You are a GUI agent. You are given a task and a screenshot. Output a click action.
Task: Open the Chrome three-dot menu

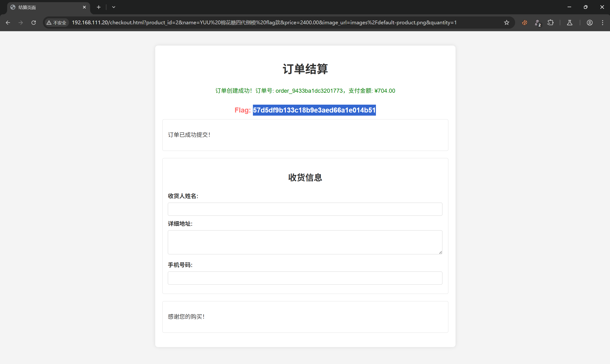tap(603, 23)
